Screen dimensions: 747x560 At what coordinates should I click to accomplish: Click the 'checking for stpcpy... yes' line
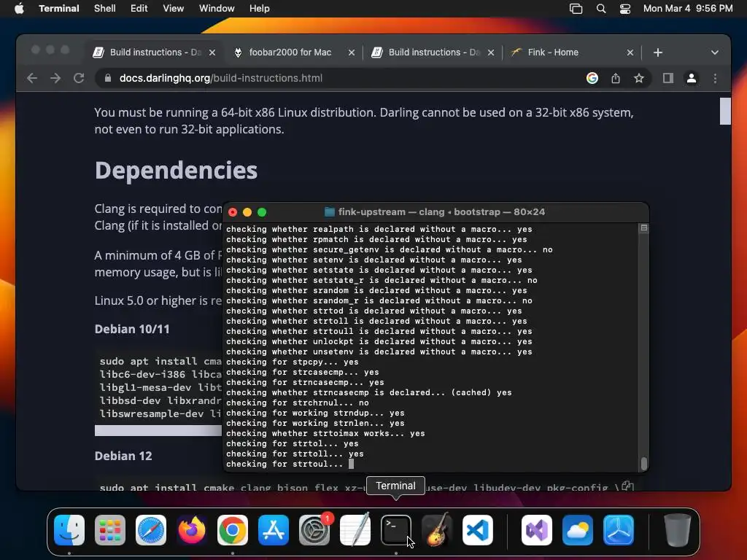pos(292,362)
